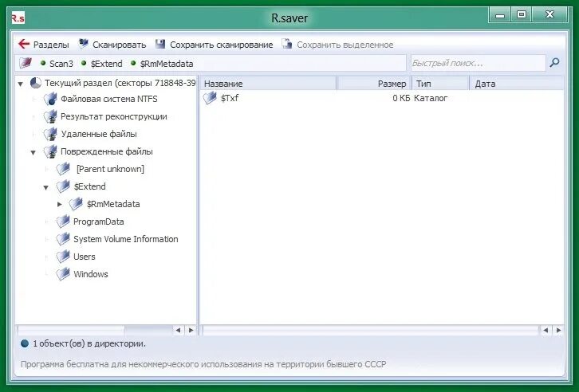Focus the Быстрый поиск input field
This screenshot has width=579, height=392.
pos(478,63)
